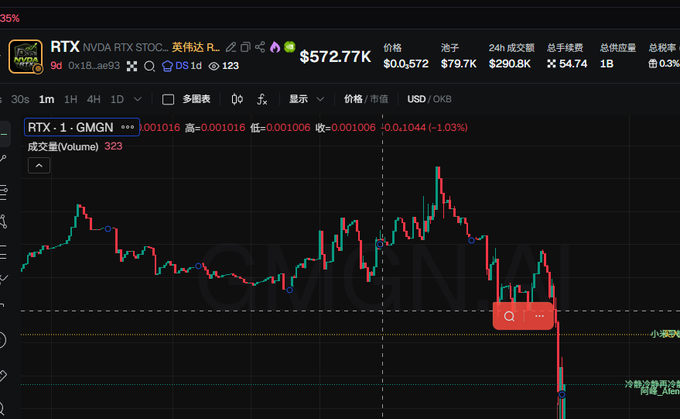Click the 冷静冷静再冷静 trader label on the chart
680x419 pixels.
[652, 384]
